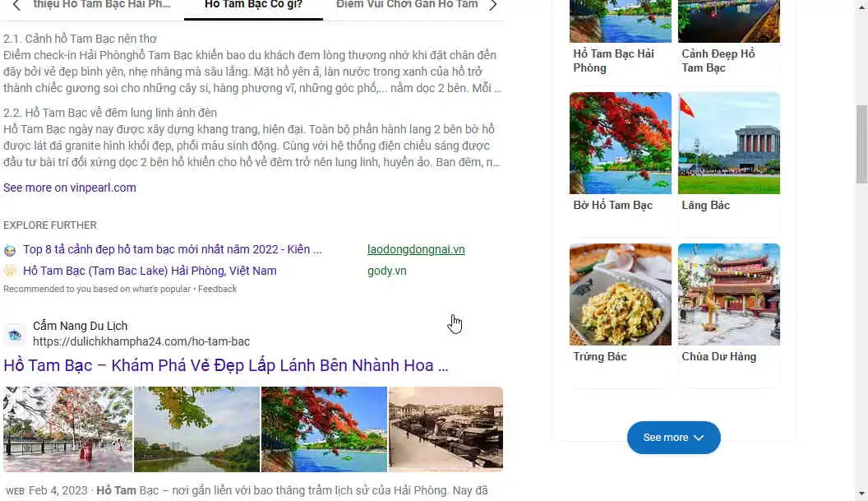The width and height of the screenshot is (868, 501).
Task: Switch to the Điểm Vui Chơi Gần Hồ Tam tab
Action: [407, 5]
